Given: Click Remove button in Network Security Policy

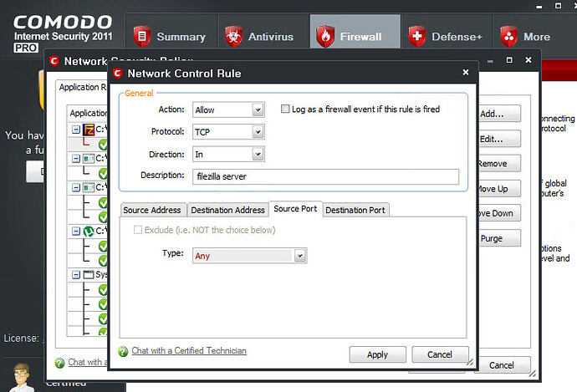Looking at the screenshot, I should pyautogui.click(x=500, y=163).
